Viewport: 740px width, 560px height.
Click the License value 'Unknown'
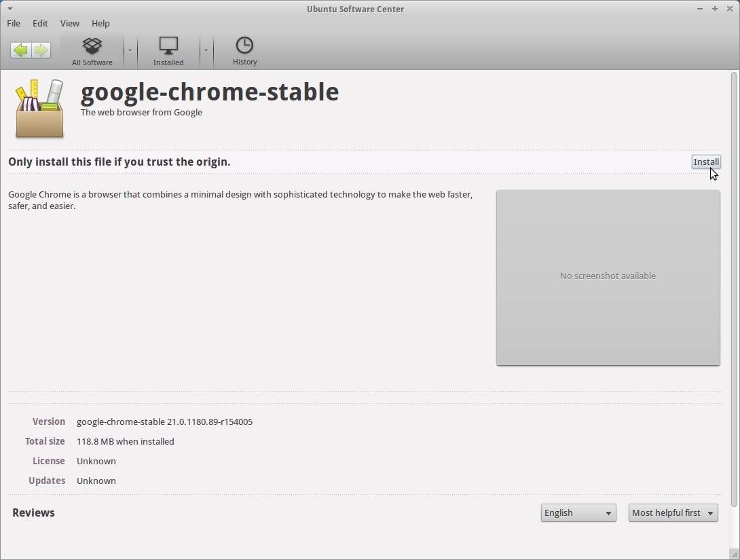(96, 462)
